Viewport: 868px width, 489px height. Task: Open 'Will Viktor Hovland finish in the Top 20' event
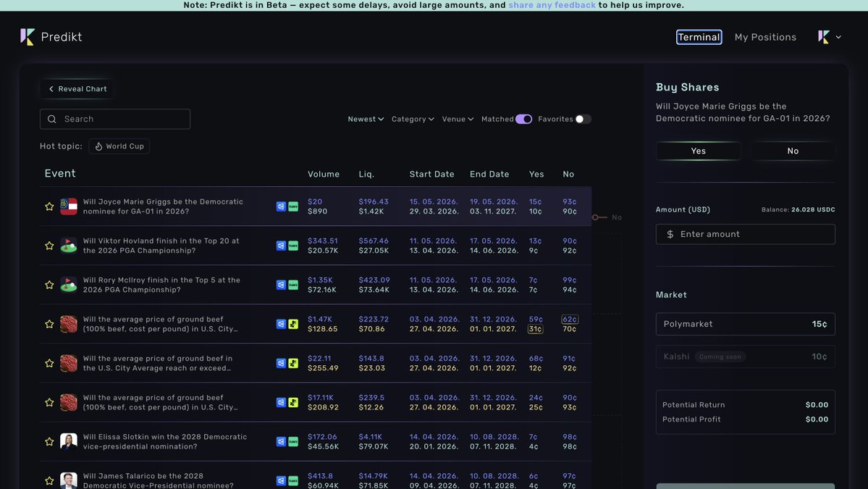click(x=161, y=246)
